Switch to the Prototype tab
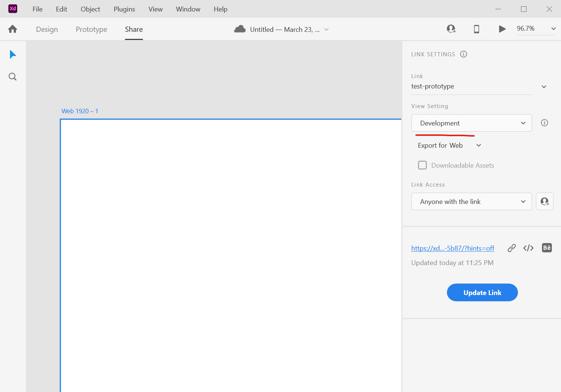This screenshot has height=392, width=561. (91, 29)
